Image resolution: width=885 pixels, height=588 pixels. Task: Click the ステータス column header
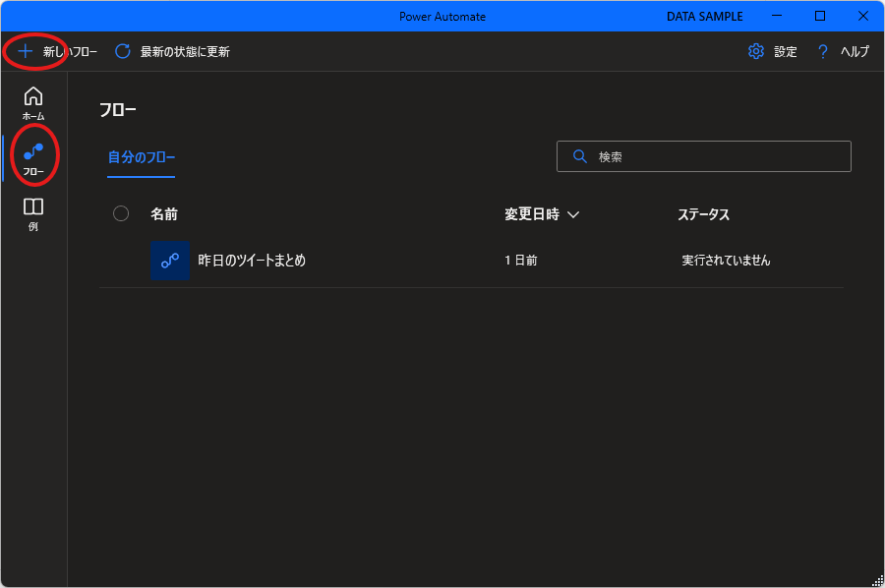pyautogui.click(x=703, y=214)
